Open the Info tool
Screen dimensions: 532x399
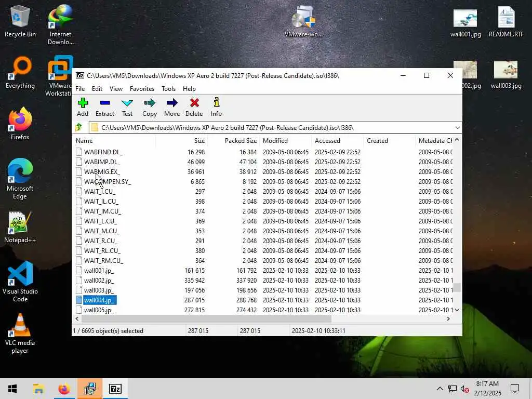coord(216,107)
